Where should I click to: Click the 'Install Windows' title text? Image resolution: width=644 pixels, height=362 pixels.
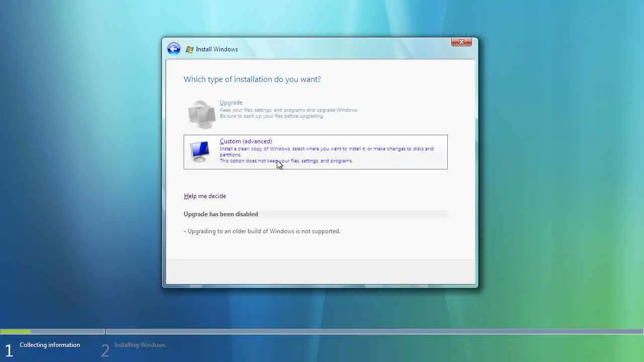pyautogui.click(x=217, y=49)
